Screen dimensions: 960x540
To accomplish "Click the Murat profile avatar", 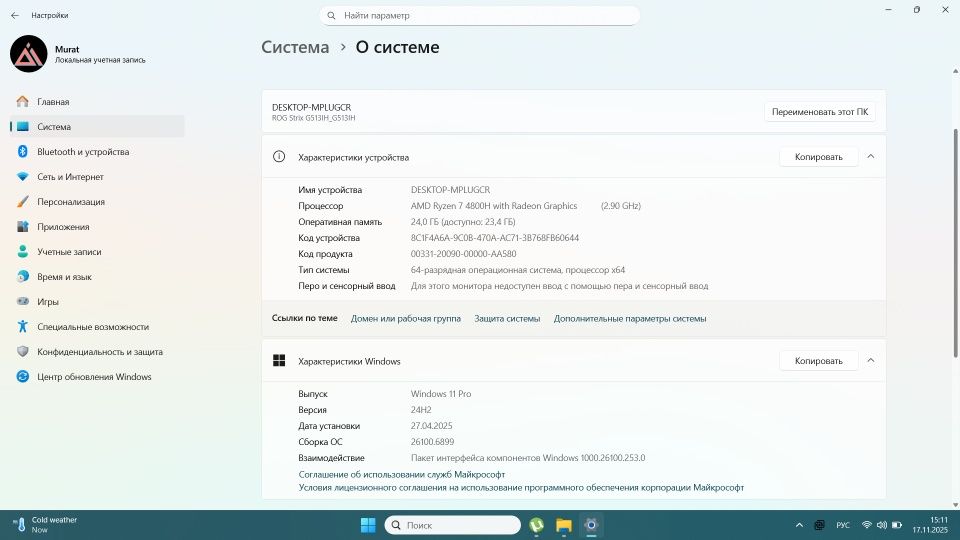I will coord(29,54).
